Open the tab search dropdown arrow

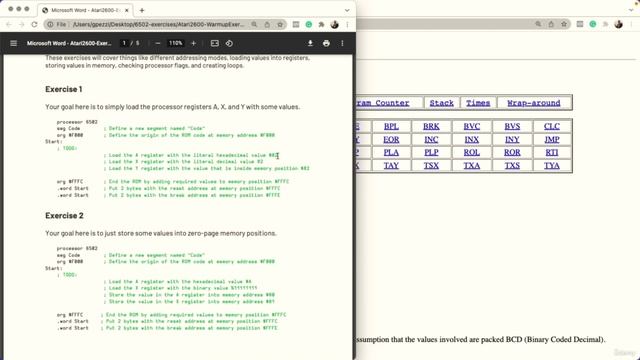(347, 10)
